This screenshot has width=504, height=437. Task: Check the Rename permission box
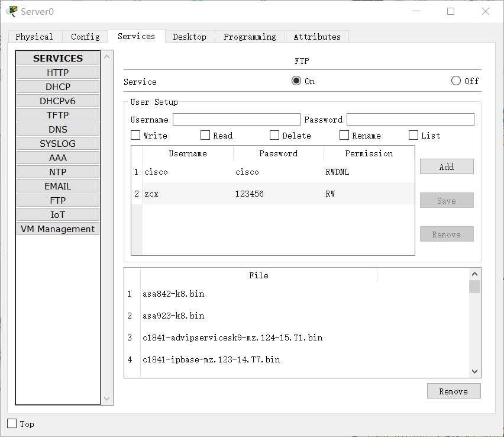344,135
